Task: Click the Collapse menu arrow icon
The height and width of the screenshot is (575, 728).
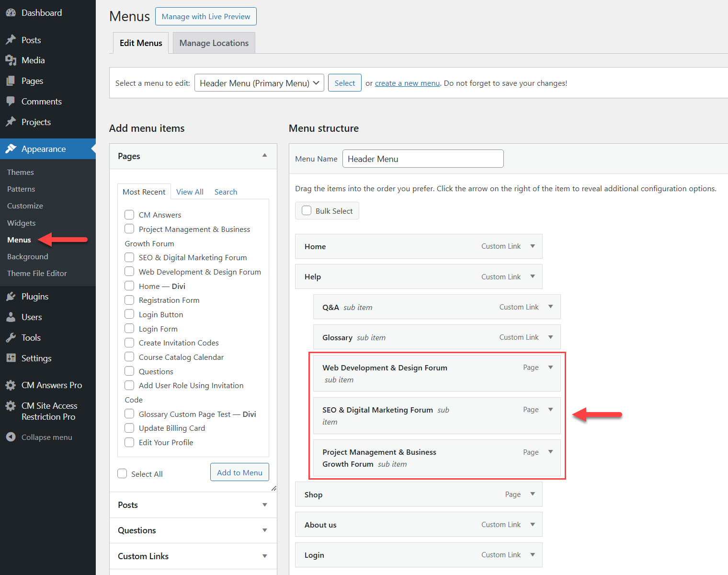Action: (x=11, y=437)
